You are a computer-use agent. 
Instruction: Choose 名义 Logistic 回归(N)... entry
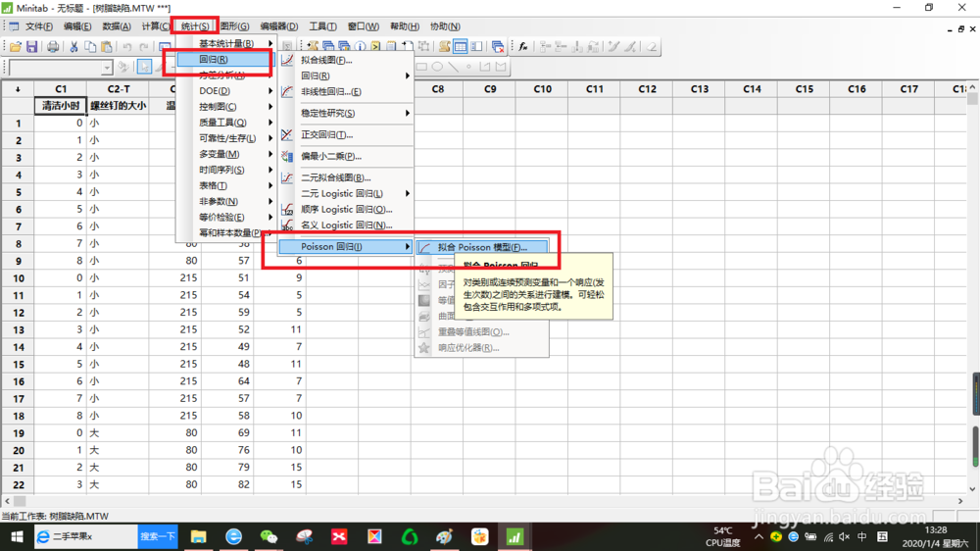click(x=346, y=225)
